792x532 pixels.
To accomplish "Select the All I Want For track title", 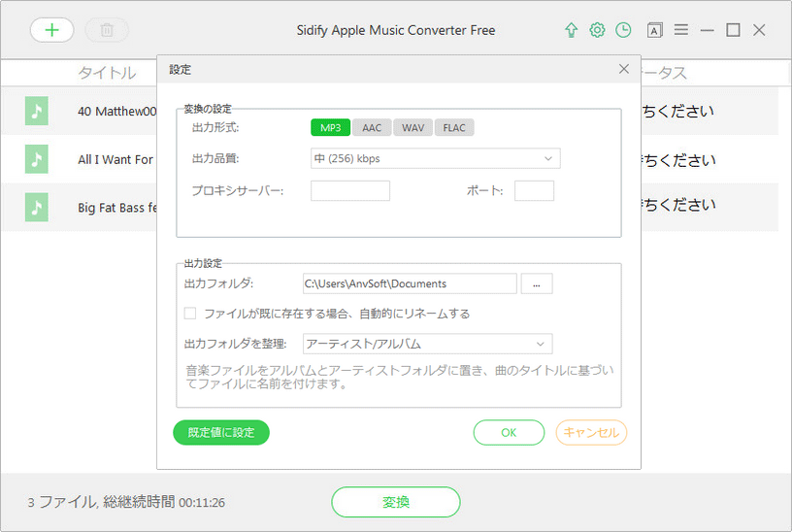I will click(115, 159).
